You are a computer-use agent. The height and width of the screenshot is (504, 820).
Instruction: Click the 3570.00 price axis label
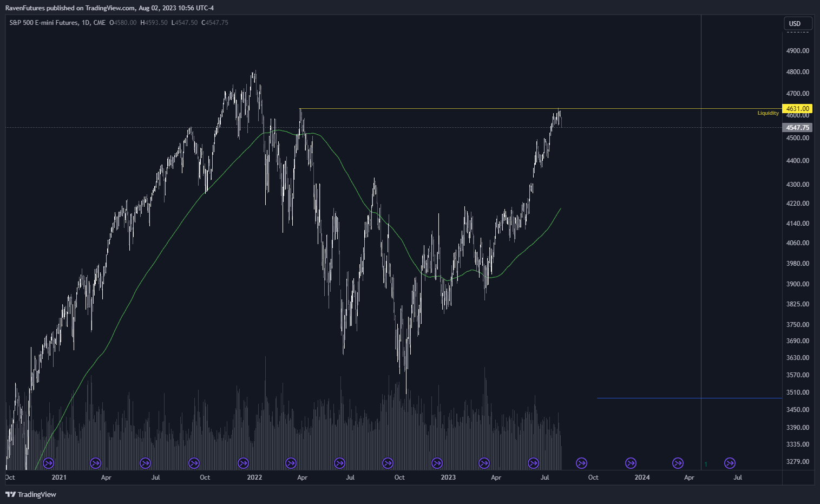pos(797,375)
